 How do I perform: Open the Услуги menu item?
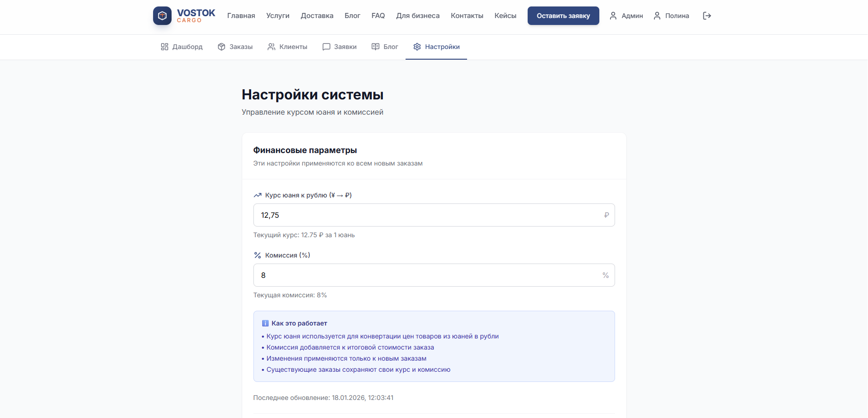point(278,16)
